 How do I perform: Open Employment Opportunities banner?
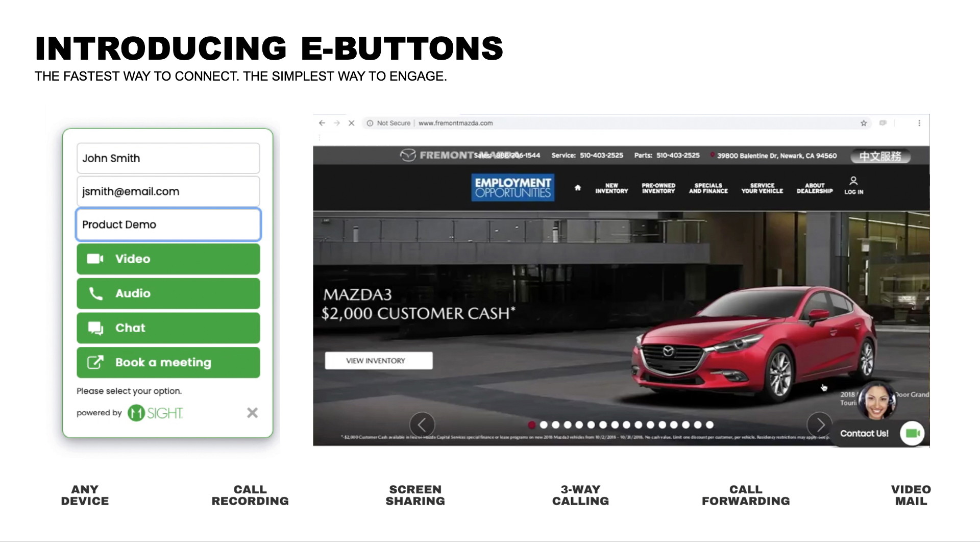512,187
